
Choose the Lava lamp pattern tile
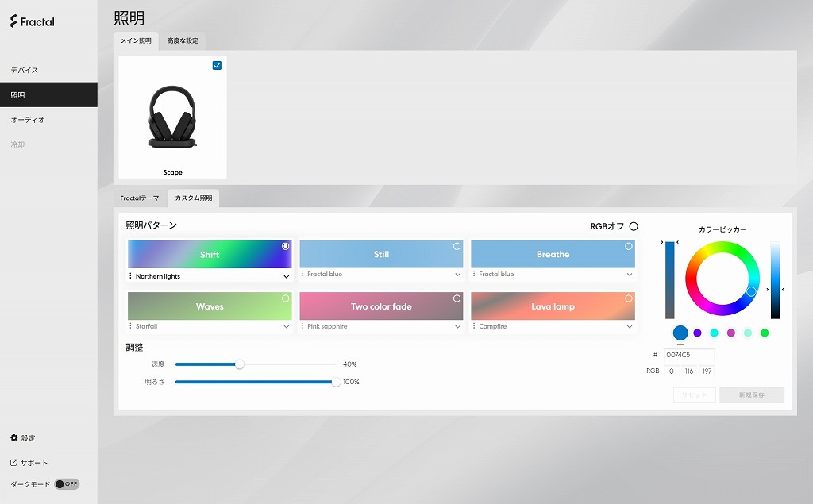click(x=553, y=306)
